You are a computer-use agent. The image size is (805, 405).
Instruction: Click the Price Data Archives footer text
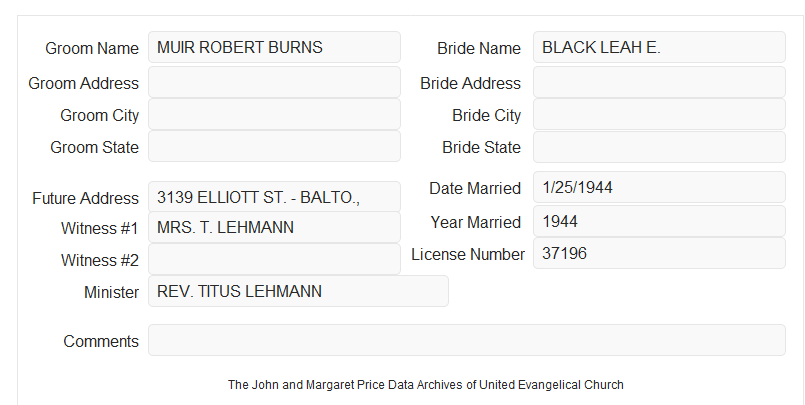tap(426, 385)
